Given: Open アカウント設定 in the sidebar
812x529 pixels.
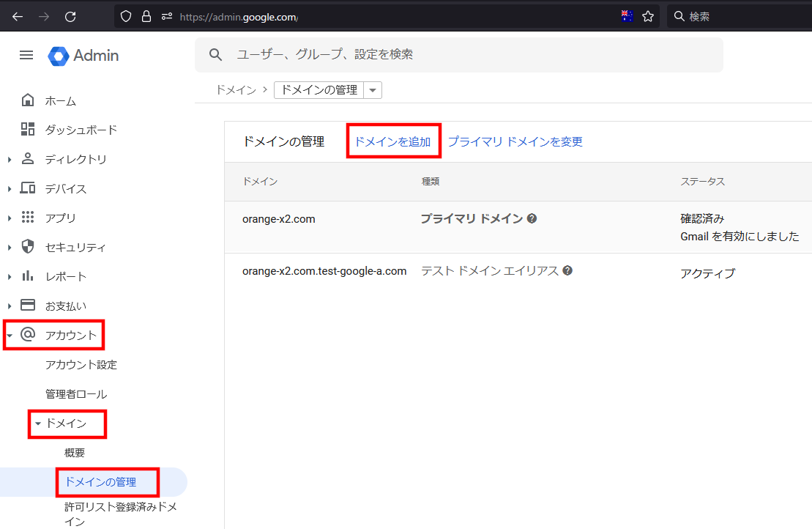Looking at the screenshot, I should pos(81,365).
